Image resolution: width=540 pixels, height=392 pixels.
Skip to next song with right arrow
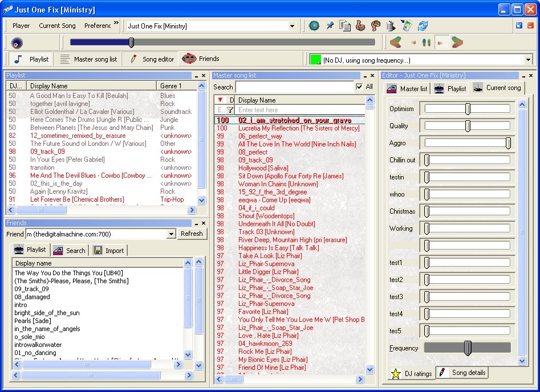[x=457, y=43]
